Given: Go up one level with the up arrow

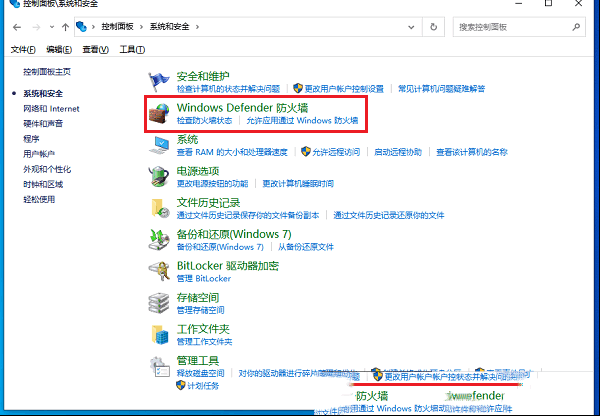Looking at the screenshot, I should point(65,27).
